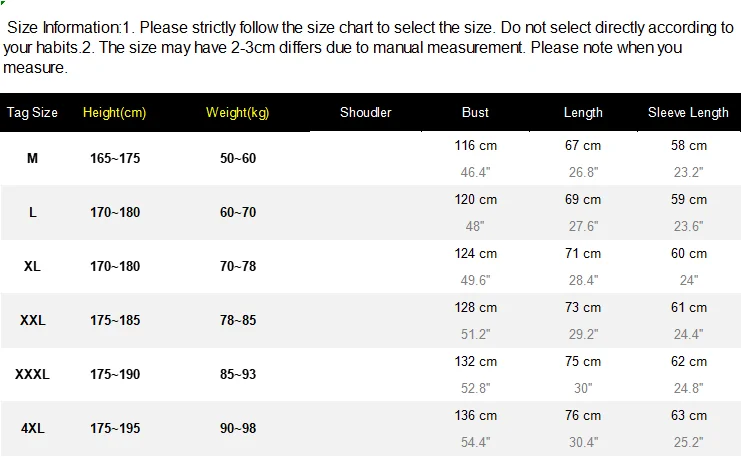This screenshot has height=457, width=741.
Task: Click the Sleeve Length column header
Action: click(x=688, y=112)
